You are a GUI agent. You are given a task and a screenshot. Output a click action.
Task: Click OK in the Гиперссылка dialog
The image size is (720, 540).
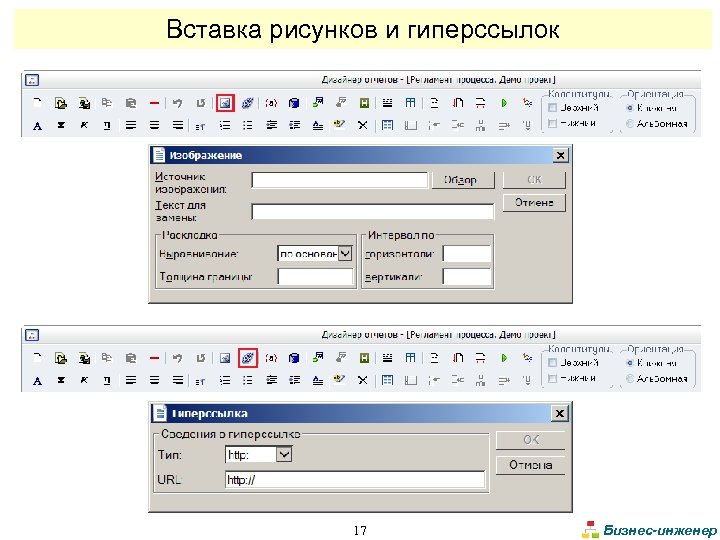point(530,440)
